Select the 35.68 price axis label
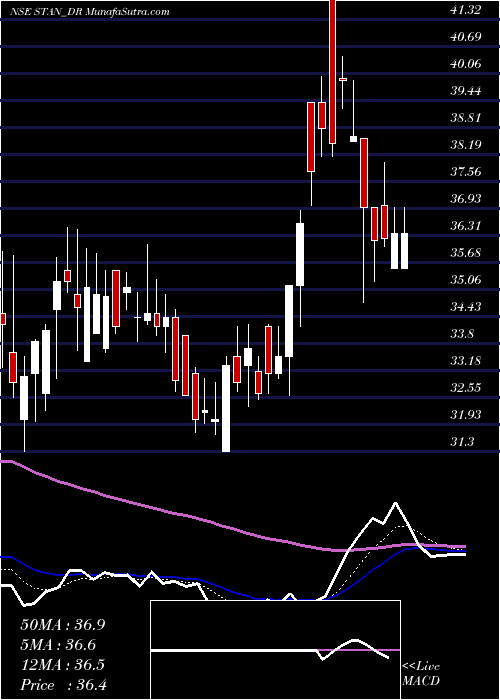500x700 pixels. (x=466, y=253)
